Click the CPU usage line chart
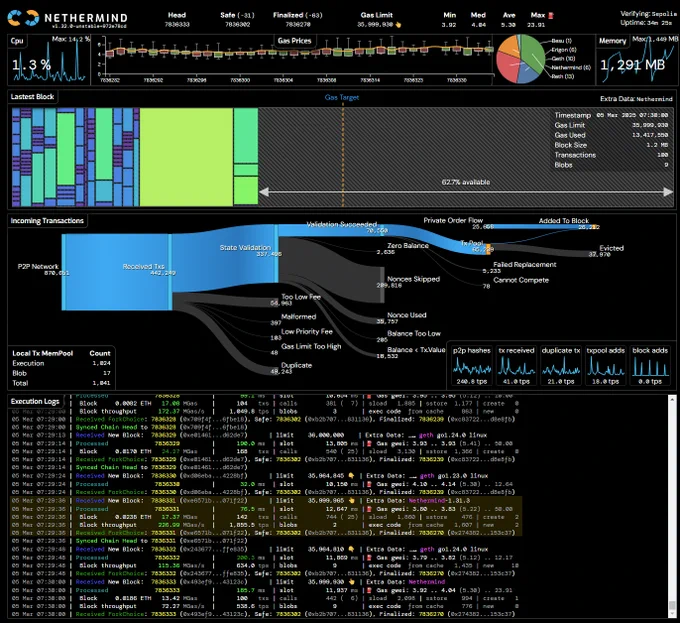 pos(49,61)
